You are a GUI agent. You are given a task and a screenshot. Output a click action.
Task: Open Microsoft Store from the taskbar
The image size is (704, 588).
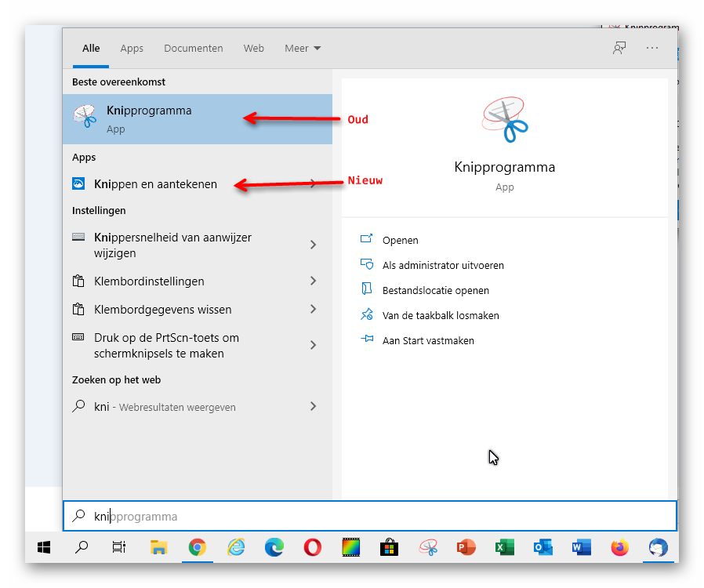(x=389, y=548)
